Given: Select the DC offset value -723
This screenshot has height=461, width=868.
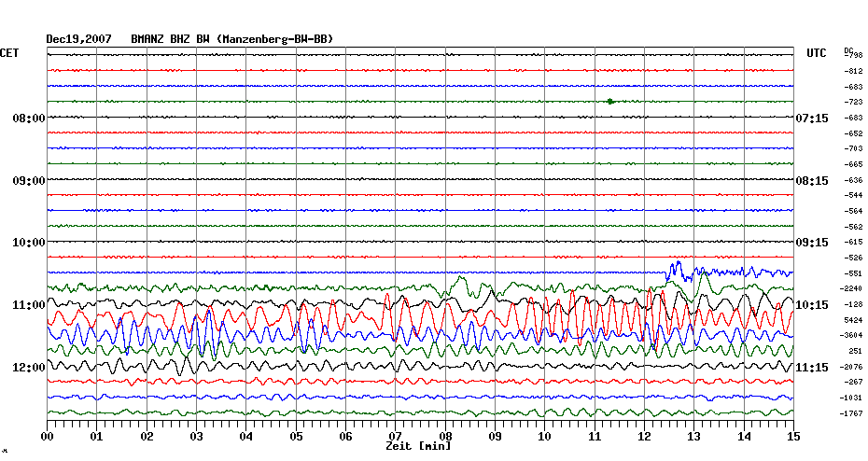Looking at the screenshot, I should pos(853,103).
